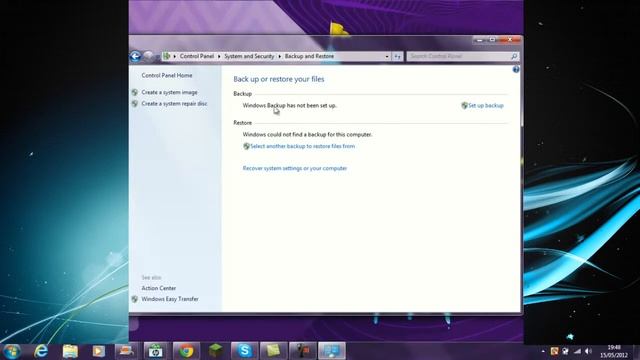640x360 pixels.
Task: Show hidden system tray icons arrow
Action: [543, 351]
